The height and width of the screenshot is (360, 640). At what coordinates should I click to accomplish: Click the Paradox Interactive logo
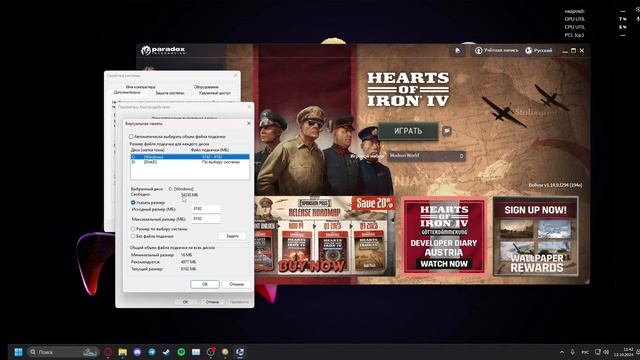163,51
